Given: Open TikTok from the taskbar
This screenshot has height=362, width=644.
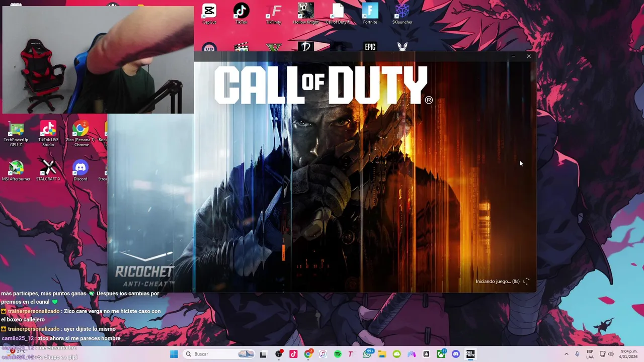Looking at the screenshot, I should tap(293, 354).
